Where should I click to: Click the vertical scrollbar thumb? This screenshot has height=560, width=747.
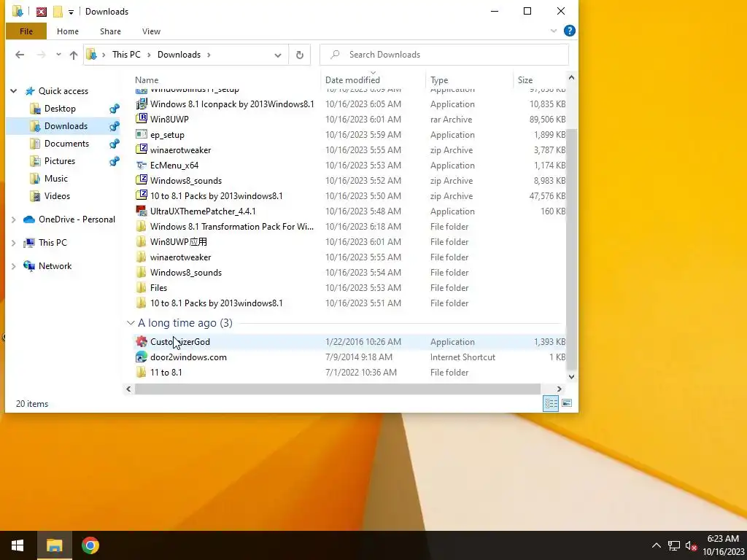click(x=571, y=249)
